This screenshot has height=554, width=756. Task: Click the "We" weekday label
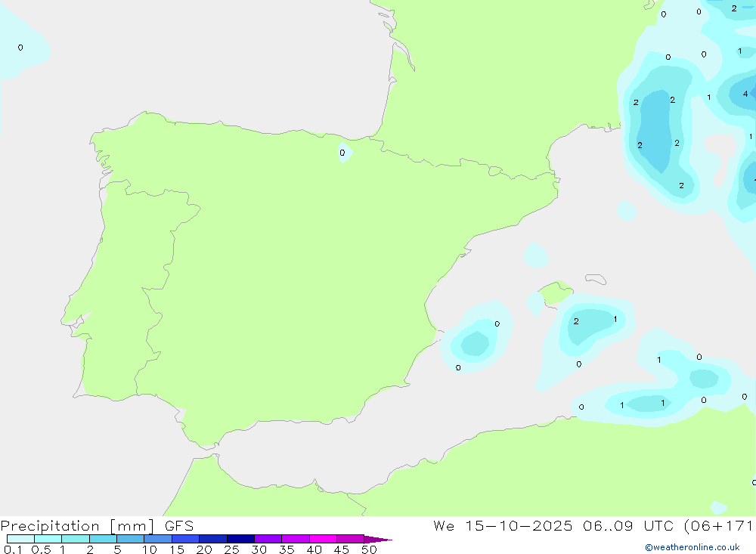click(x=444, y=525)
